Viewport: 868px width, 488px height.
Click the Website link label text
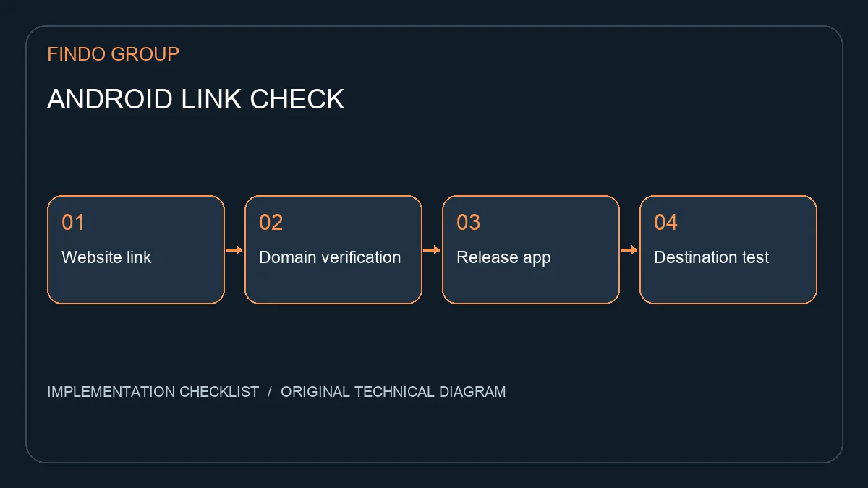106,257
